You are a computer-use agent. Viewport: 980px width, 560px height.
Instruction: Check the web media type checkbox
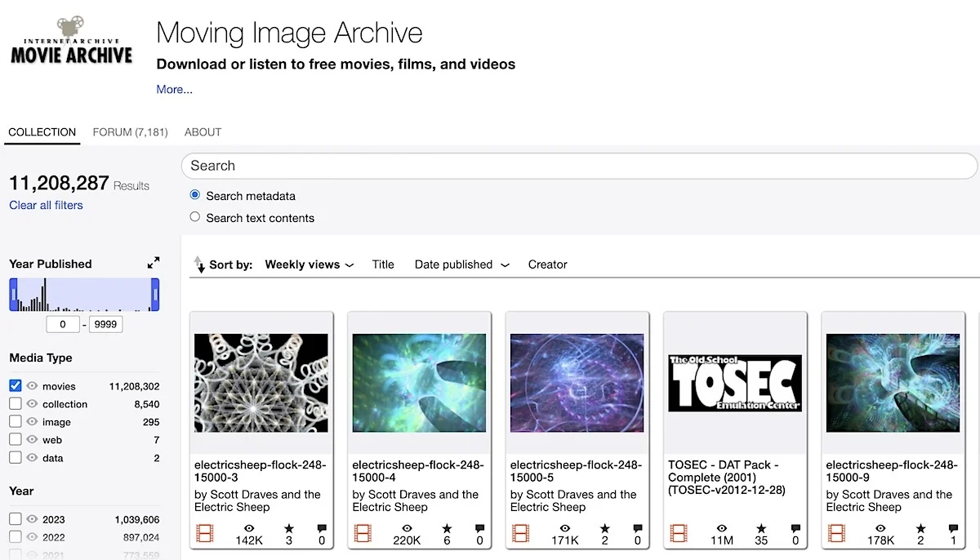16,439
